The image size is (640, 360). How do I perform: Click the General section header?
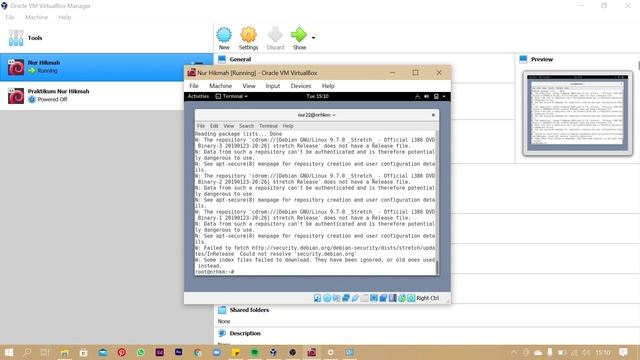[240, 60]
